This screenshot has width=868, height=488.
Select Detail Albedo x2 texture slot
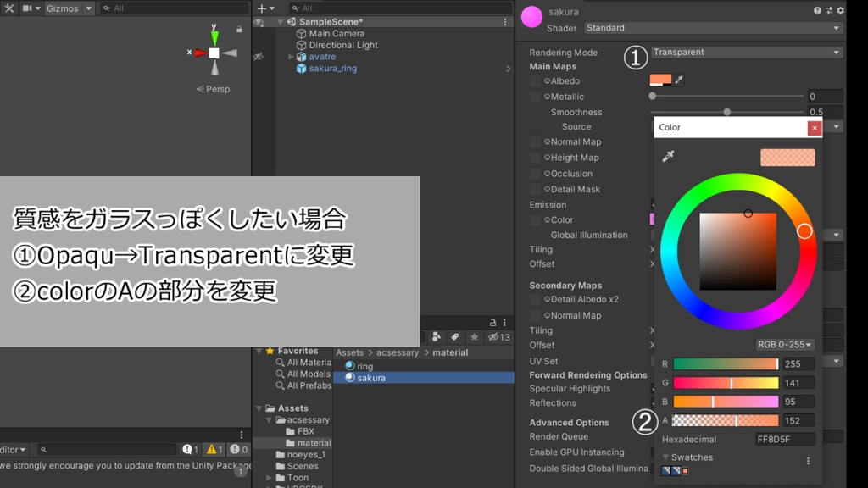pos(535,299)
